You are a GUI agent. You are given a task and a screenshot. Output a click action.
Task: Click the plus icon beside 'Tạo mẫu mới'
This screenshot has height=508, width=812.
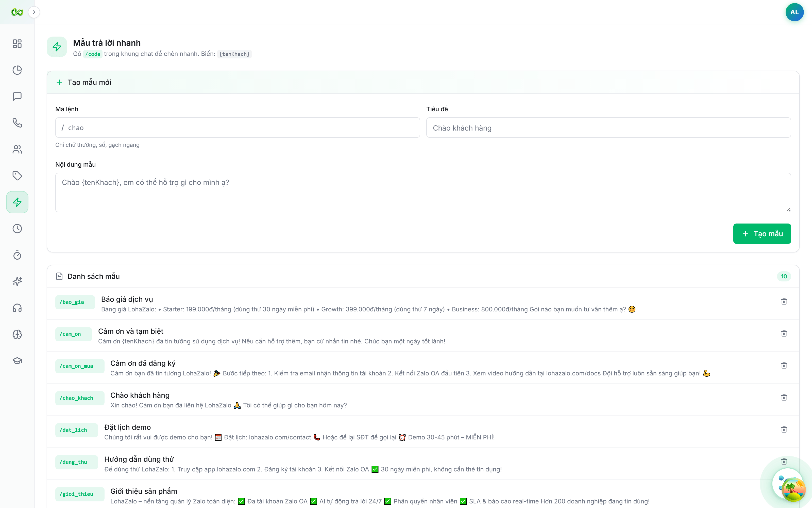(x=59, y=82)
